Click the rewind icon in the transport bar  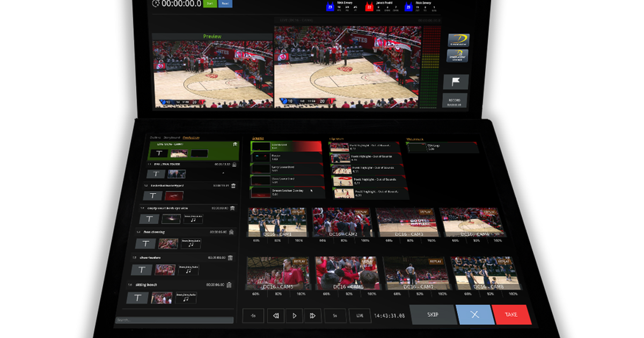click(x=276, y=315)
